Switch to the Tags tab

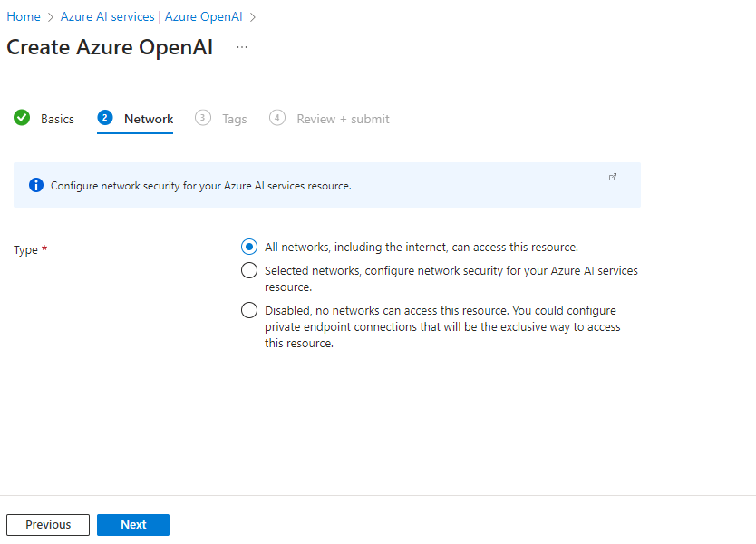(234, 119)
